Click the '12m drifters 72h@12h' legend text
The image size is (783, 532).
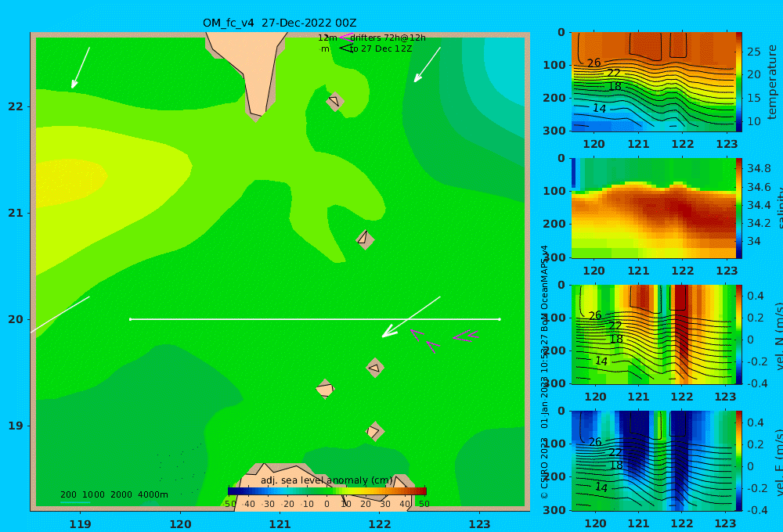coord(371,38)
